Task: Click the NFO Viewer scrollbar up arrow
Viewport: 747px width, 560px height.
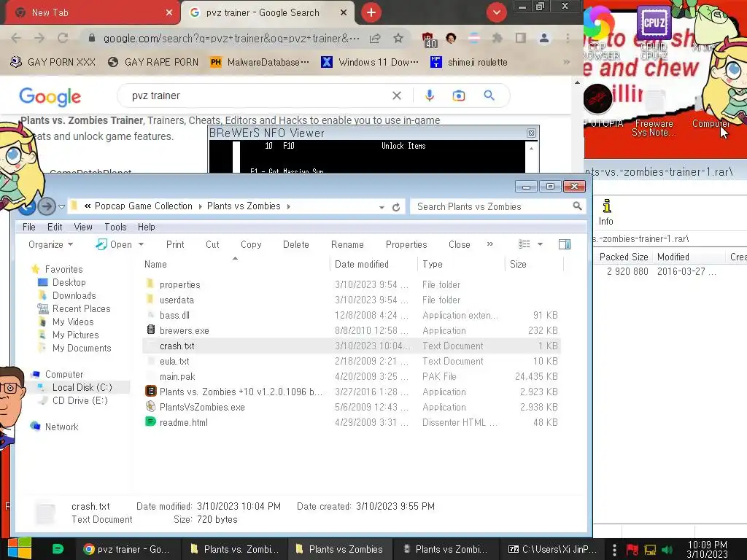Action: point(531,148)
